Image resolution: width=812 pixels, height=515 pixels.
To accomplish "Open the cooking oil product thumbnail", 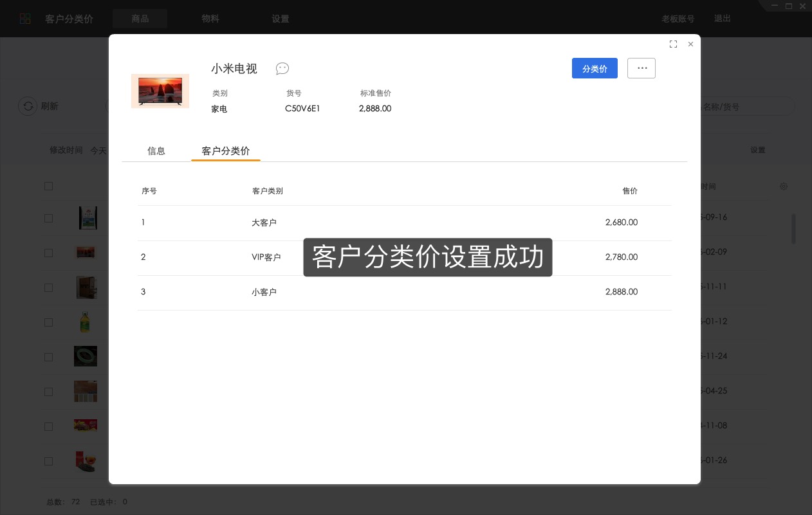I will (86, 321).
